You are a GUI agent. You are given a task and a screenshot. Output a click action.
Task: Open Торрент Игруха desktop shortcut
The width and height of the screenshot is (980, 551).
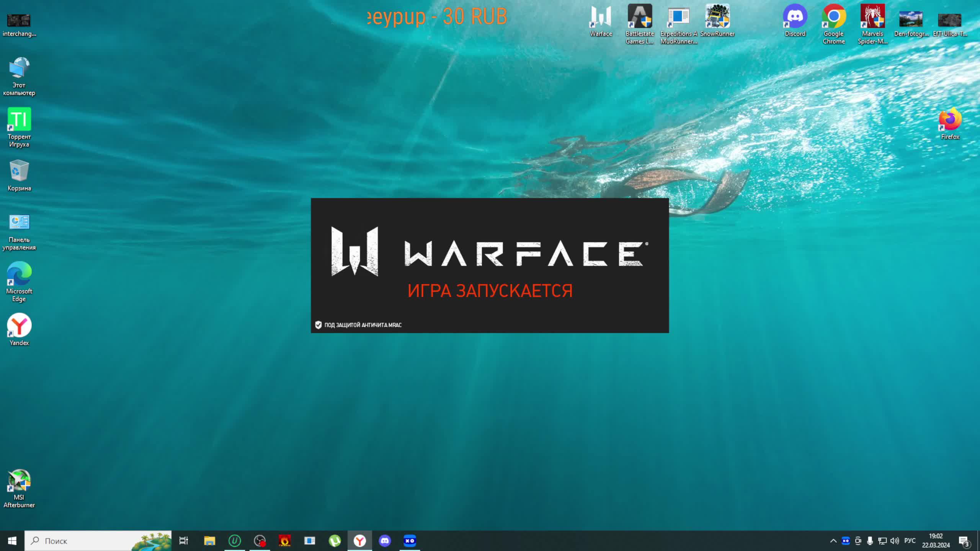[19, 120]
